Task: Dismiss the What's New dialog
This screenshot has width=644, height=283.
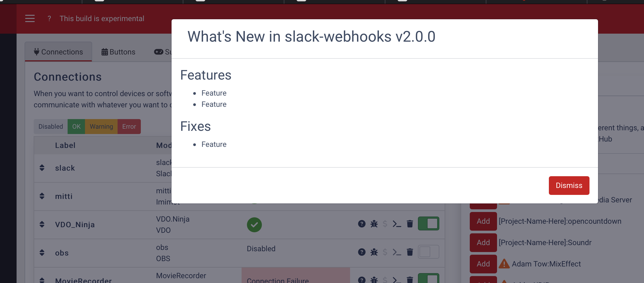Action: pos(569,185)
